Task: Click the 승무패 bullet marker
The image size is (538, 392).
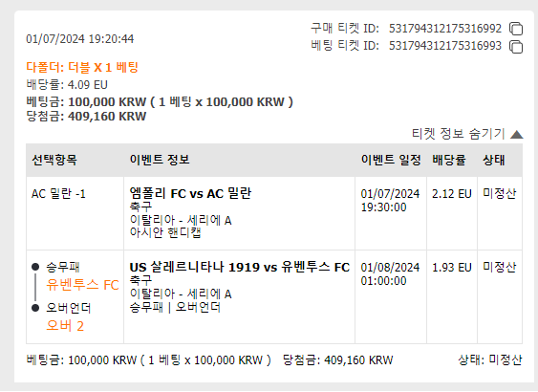Action: pyautogui.click(x=35, y=267)
